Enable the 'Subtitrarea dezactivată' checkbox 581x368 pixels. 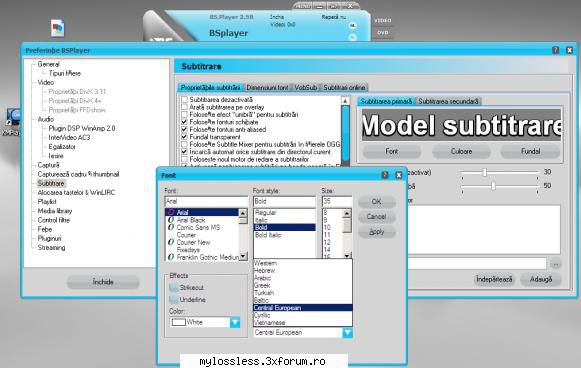coord(184,100)
